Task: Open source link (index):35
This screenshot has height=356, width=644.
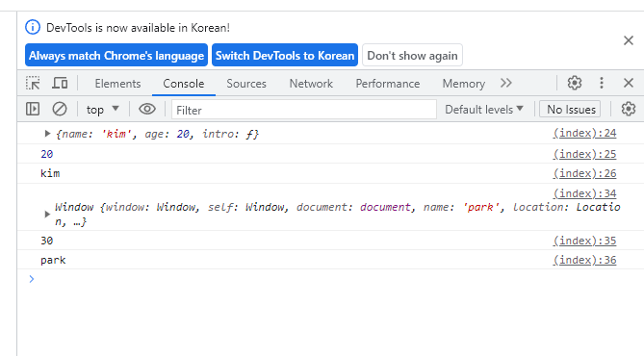Action: pyautogui.click(x=584, y=241)
